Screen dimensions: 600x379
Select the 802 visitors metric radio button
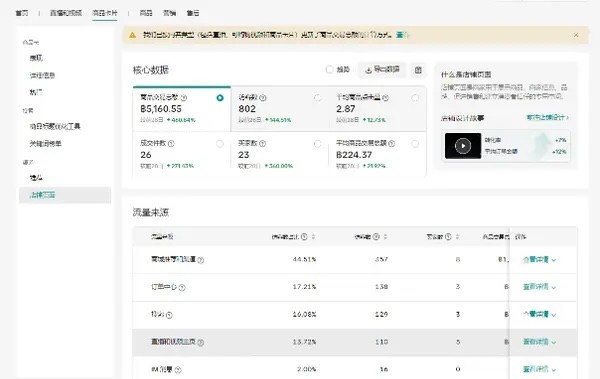pyautogui.click(x=318, y=98)
